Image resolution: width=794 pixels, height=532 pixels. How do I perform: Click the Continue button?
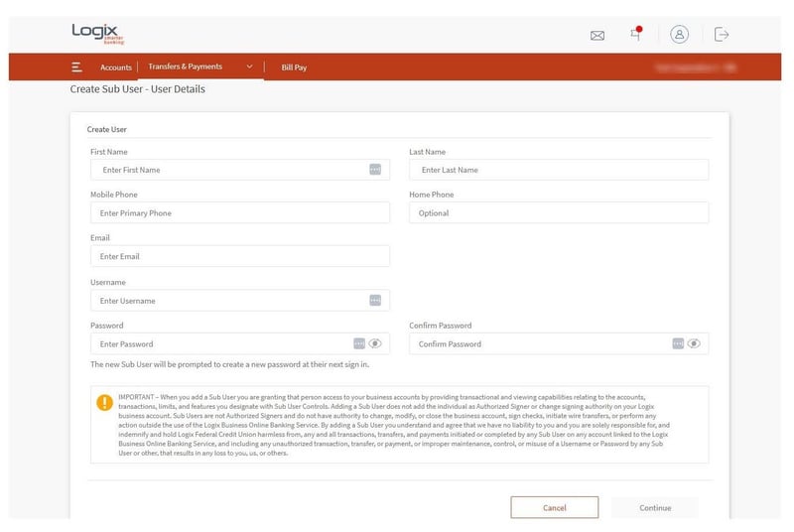point(654,507)
